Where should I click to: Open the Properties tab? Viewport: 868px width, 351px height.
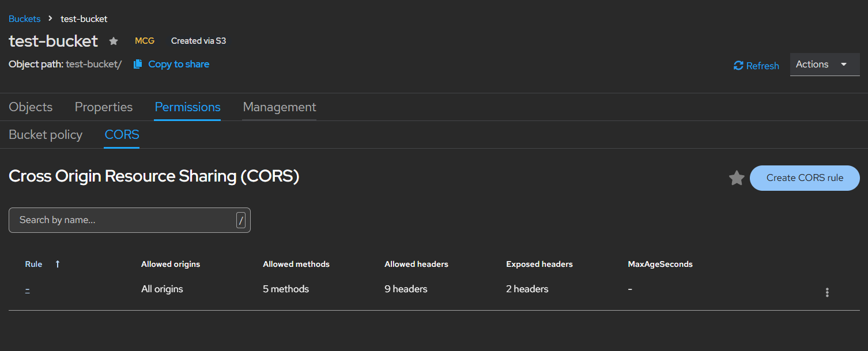(104, 107)
